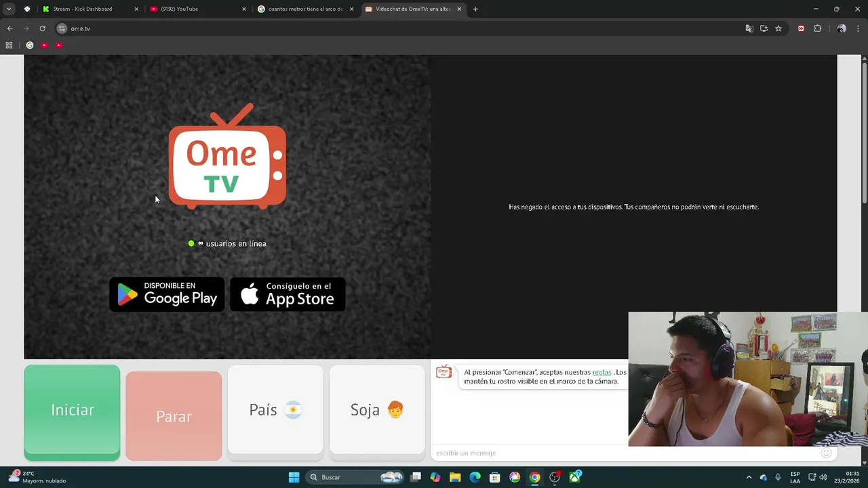
Task: Click the page vertical scrollbar
Action: point(864,132)
